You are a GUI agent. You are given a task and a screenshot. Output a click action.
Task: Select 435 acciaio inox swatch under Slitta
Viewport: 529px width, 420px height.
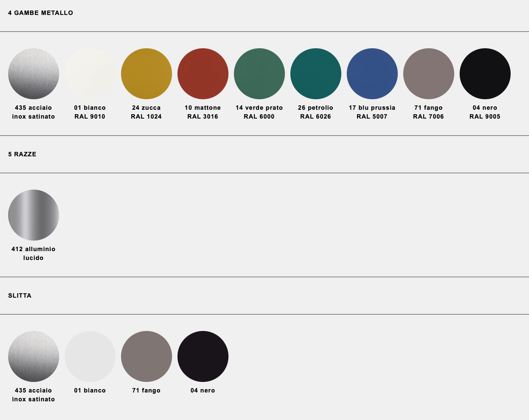pos(34,356)
